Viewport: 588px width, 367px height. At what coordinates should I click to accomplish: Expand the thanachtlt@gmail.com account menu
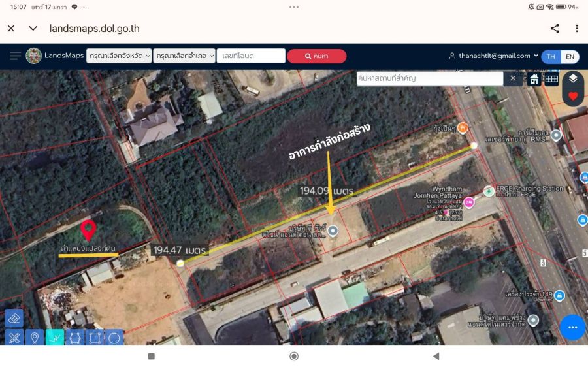493,56
